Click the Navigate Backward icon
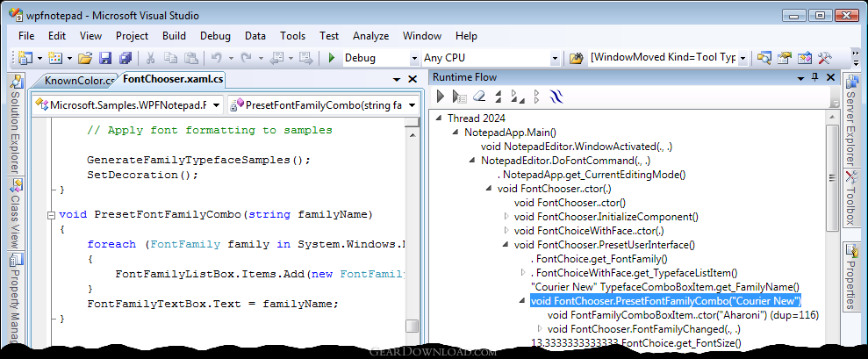 click(277, 58)
